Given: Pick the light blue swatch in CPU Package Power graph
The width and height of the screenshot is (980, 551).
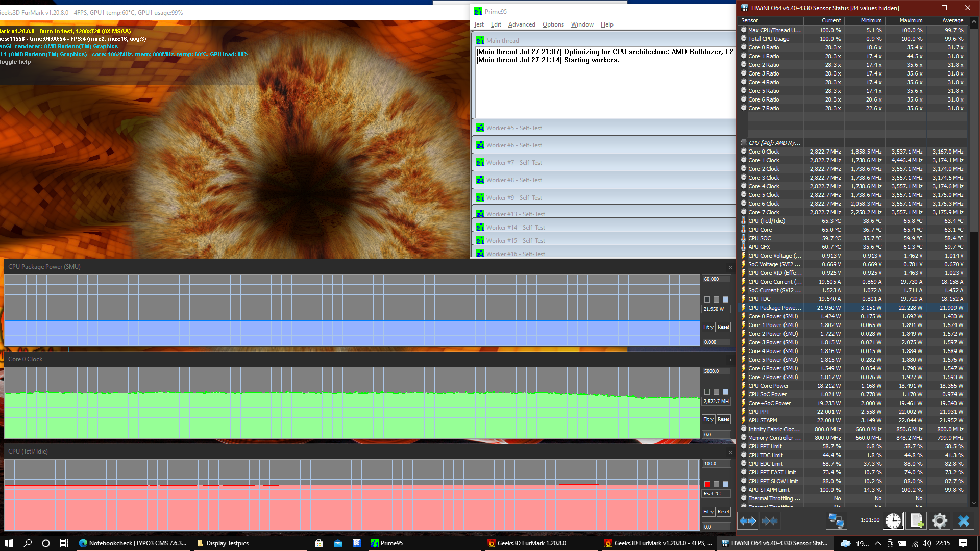Looking at the screenshot, I should click(725, 299).
